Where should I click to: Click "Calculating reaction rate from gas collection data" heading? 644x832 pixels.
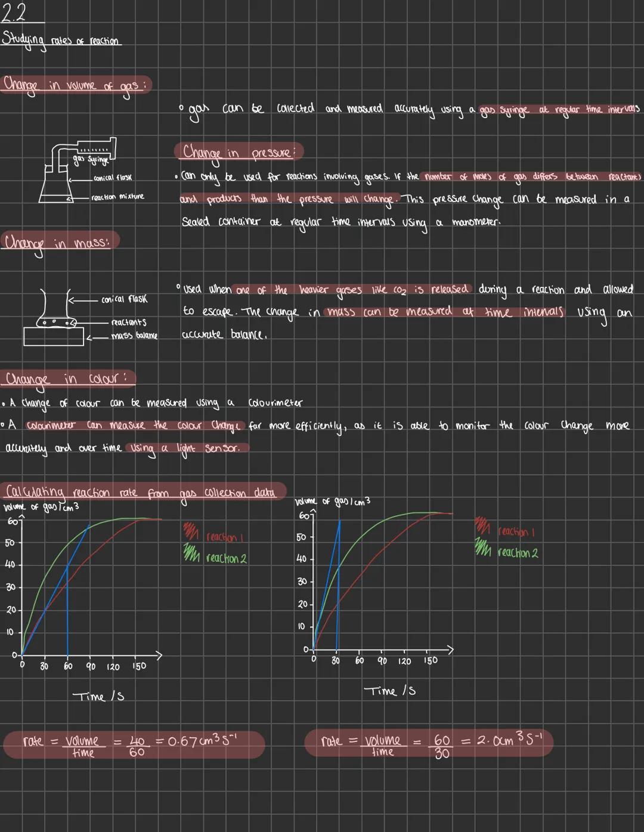pos(141,493)
